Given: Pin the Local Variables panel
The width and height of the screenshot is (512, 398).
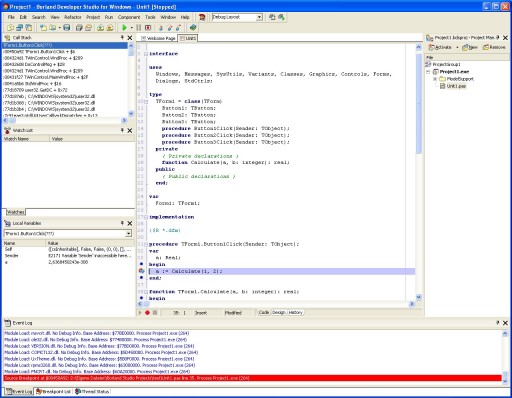Looking at the screenshot, I should pyautogui.click(x=122, y=223).
